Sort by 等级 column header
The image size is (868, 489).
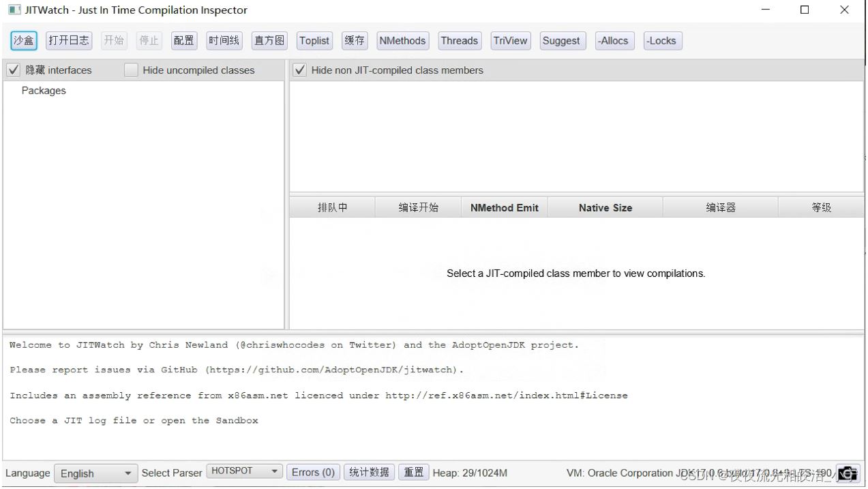[821, 207]
